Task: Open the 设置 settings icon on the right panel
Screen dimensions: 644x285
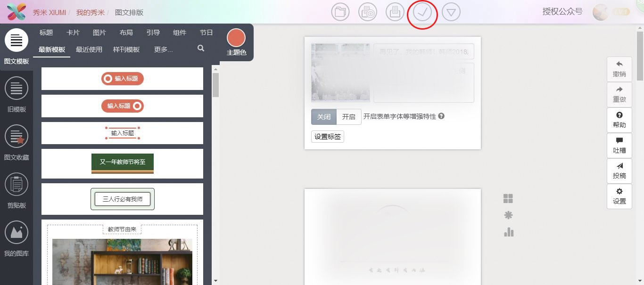Action: [x=619, y=196]
